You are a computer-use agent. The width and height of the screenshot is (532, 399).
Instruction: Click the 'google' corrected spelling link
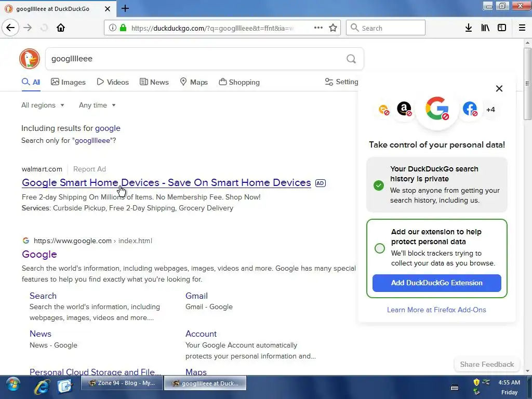[108, 128]
